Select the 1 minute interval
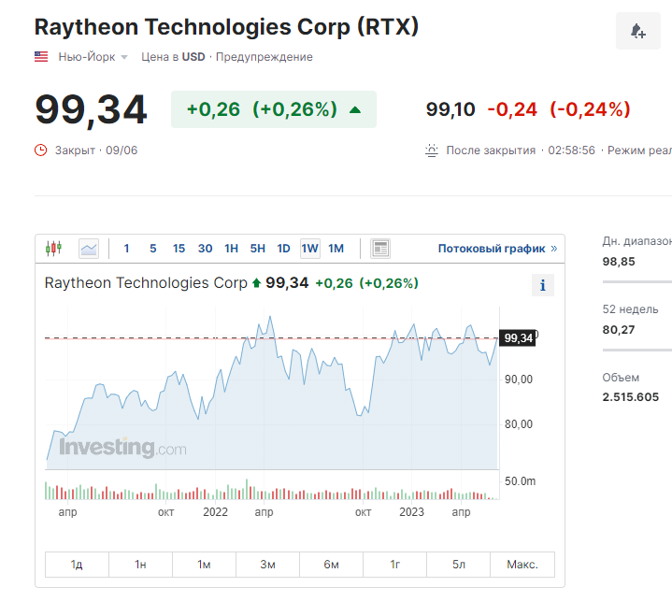Screen dimensions: 672x616 pyautogui.click(x=126, y=249)
